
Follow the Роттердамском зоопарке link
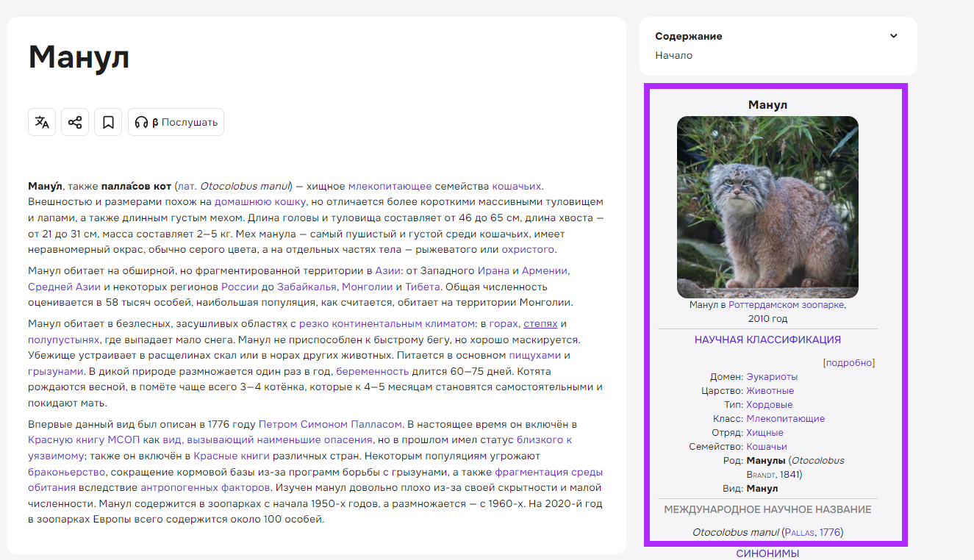(786, 304)
